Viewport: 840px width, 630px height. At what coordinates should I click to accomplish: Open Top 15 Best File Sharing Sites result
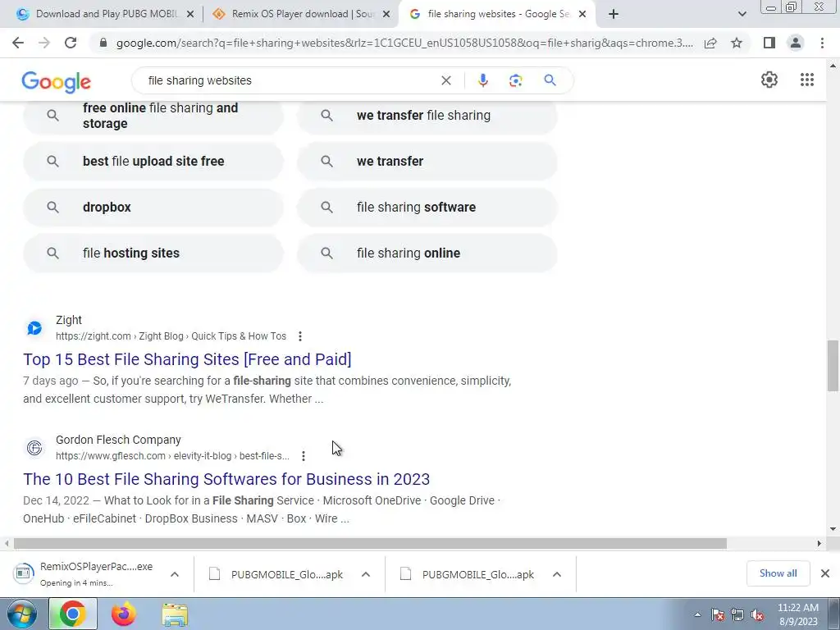point(187,359)
